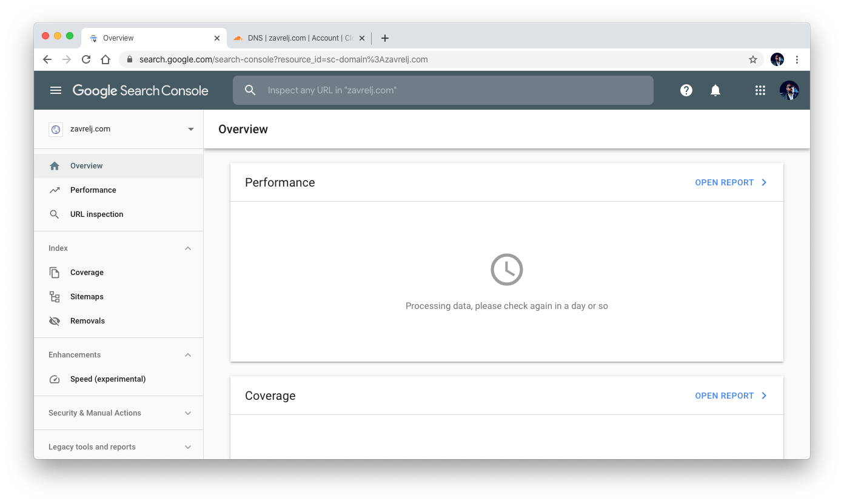Open Speed (experimental) in the sidebar
This screenshot has height=504, width=844.
pyautogui.click(x=119, y=379)
